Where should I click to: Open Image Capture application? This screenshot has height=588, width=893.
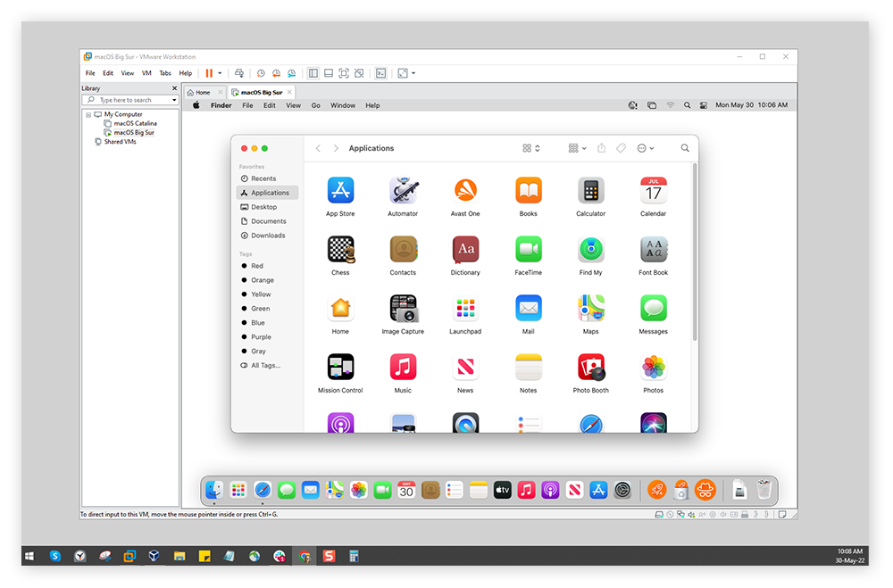403,309
